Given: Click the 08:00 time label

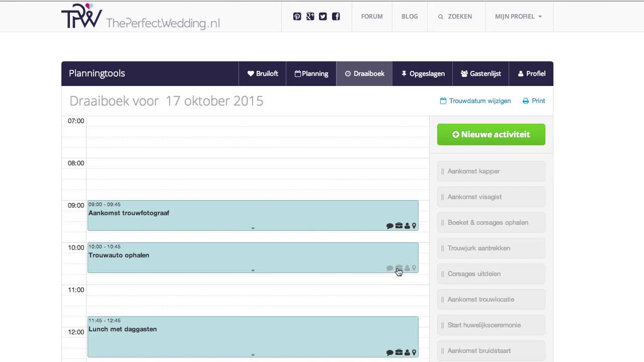Looking at the screenshot, I should click(76, 163).
